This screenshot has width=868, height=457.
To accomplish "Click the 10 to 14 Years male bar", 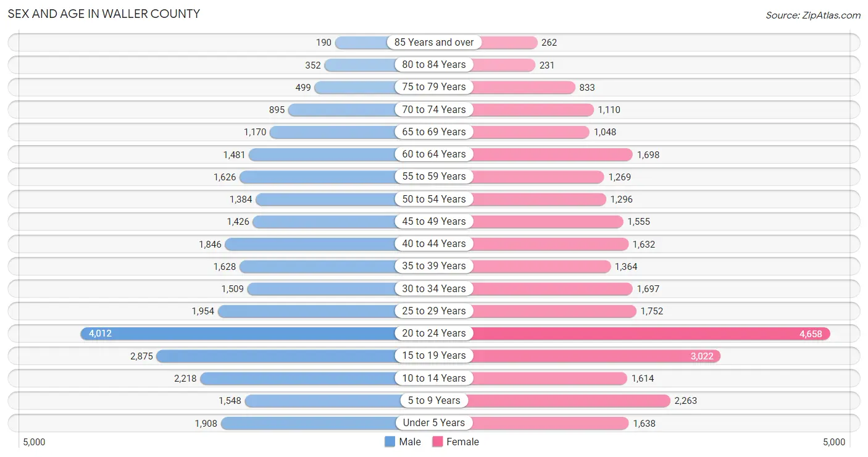I will [x=298, y=378].
